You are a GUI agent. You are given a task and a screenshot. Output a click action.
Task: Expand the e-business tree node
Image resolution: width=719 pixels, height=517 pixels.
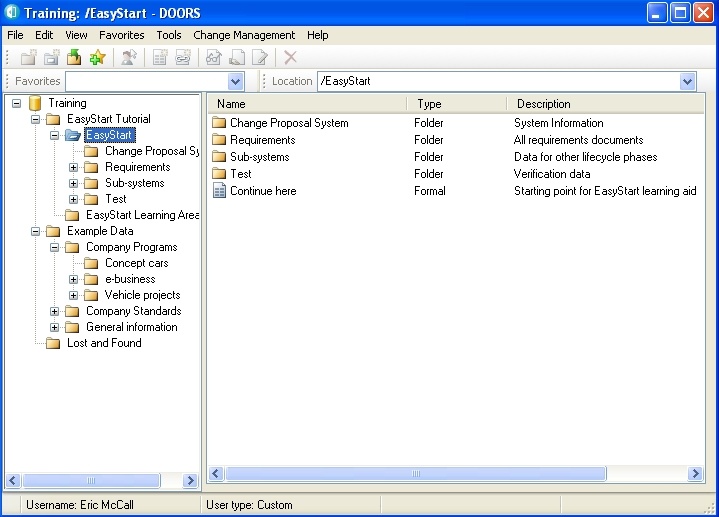[x=73, y=279]
